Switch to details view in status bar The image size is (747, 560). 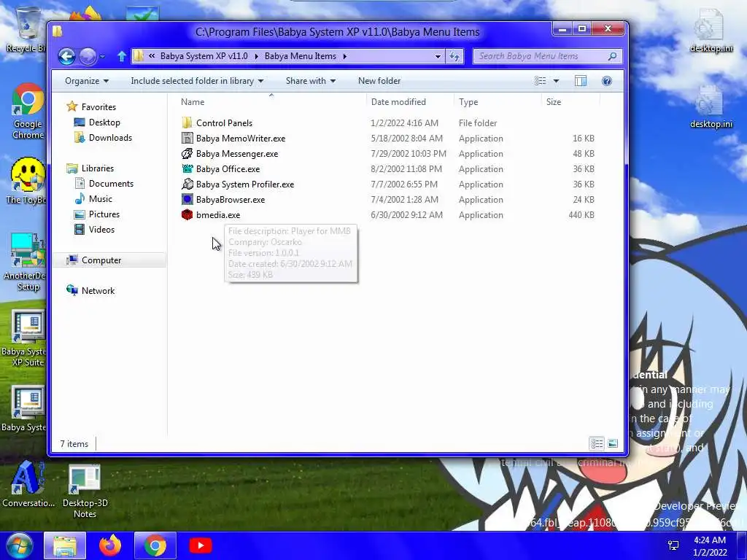(x=597, y=444)
